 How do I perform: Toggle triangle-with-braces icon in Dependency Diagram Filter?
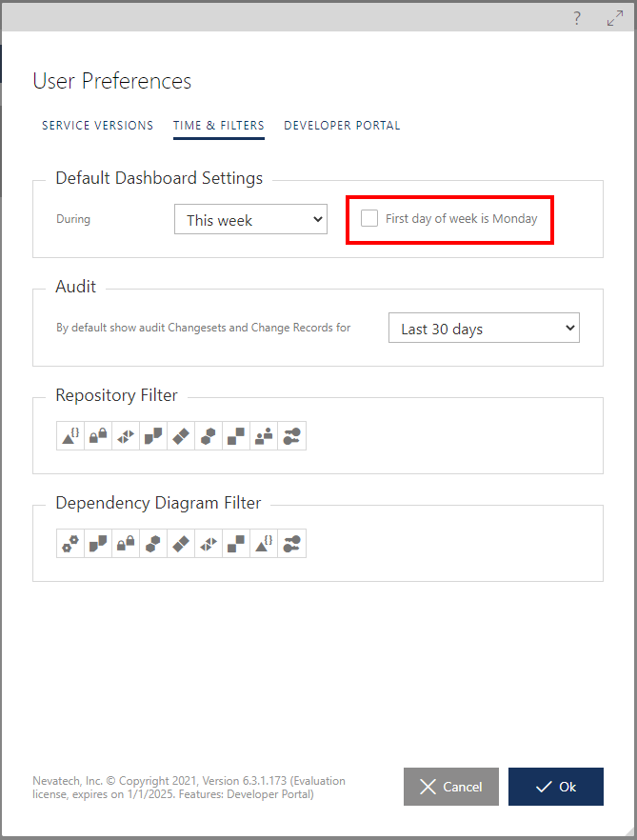coord(264,544)
